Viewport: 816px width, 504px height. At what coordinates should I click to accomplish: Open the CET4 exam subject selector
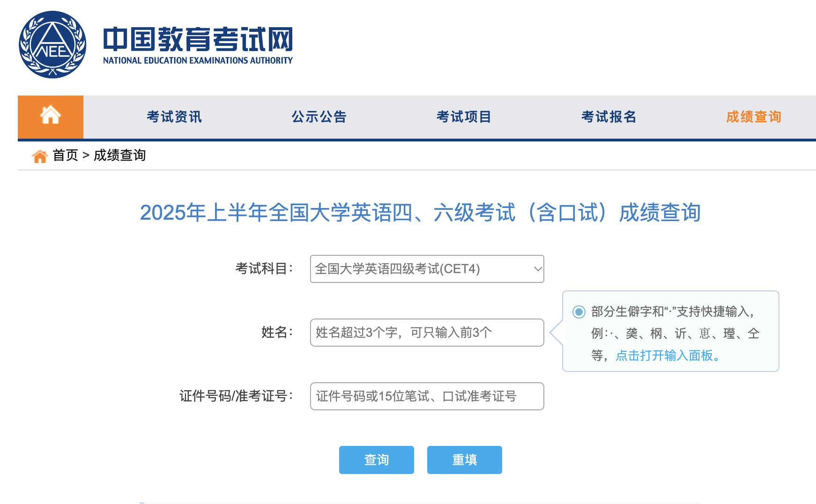[x=427, y=269]
